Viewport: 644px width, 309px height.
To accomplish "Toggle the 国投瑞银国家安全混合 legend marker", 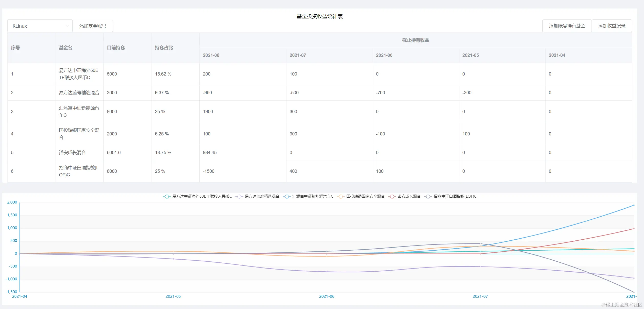I will (341, 197).
